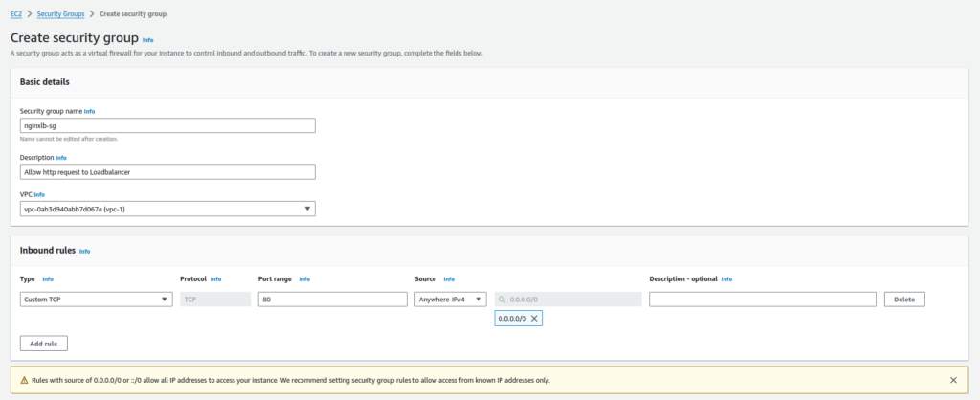This screenshot has width=980, height=400.
Task: Open Info link next to Description label
Action: (x=61, y=157)
